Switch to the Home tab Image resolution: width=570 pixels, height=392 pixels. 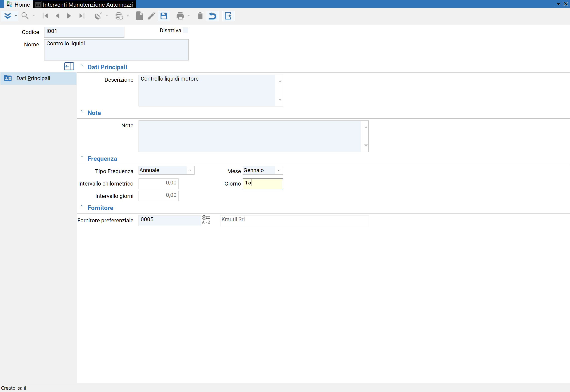point(19,4)
